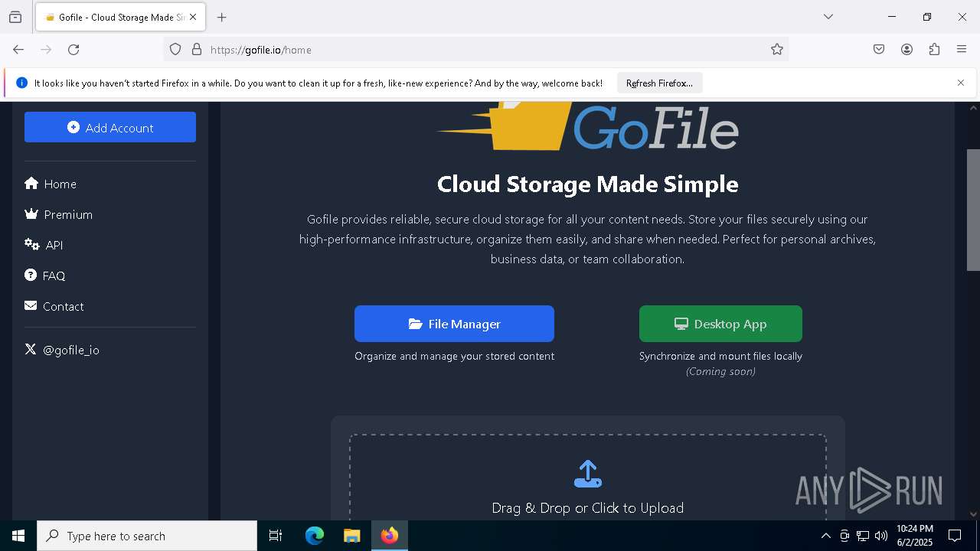Click Firefox icon in taskbar

coord(390,536)
